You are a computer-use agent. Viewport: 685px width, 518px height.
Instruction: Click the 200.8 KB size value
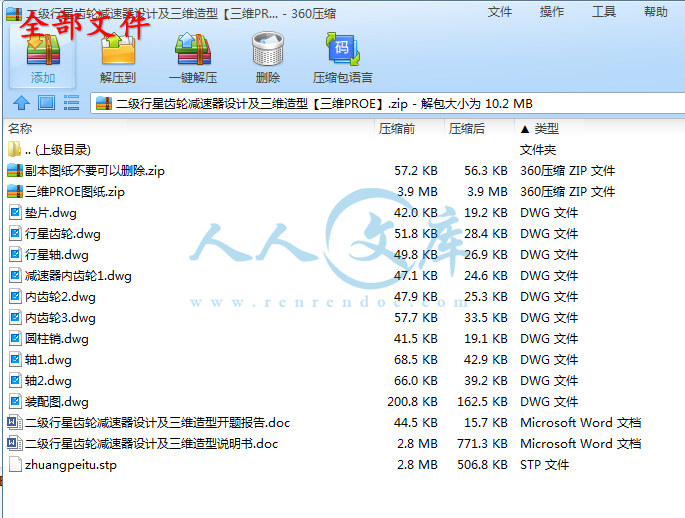(x=412, y=401)
